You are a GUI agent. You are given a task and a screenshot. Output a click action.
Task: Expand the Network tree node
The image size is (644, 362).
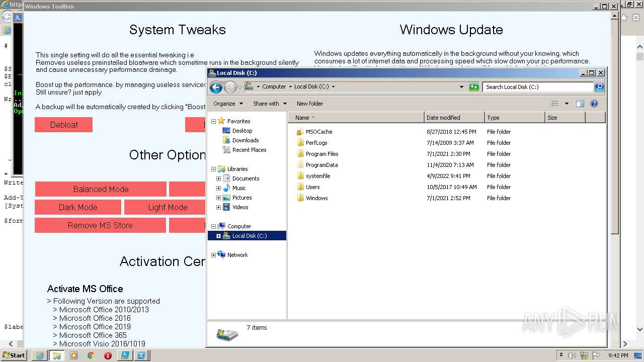pos(213,255)
